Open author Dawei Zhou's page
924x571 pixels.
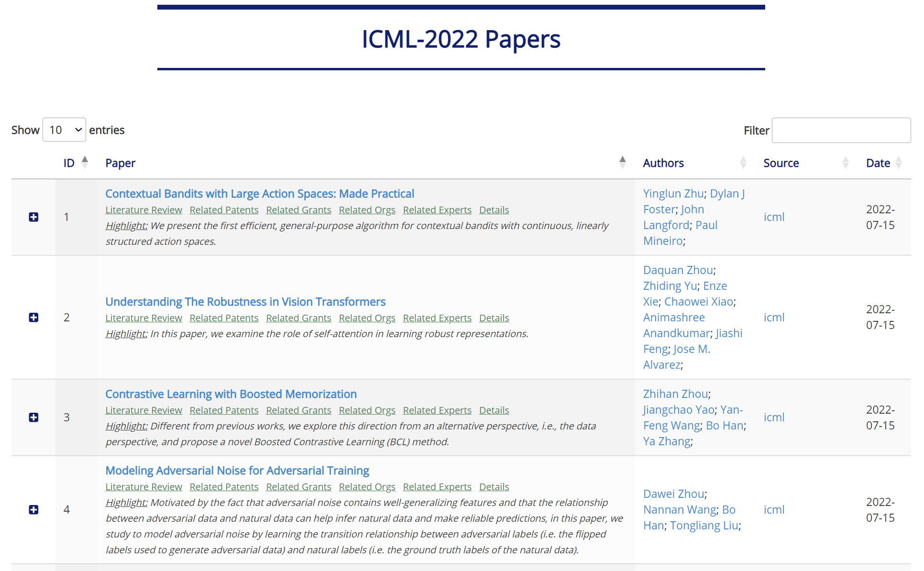[674, 494]
